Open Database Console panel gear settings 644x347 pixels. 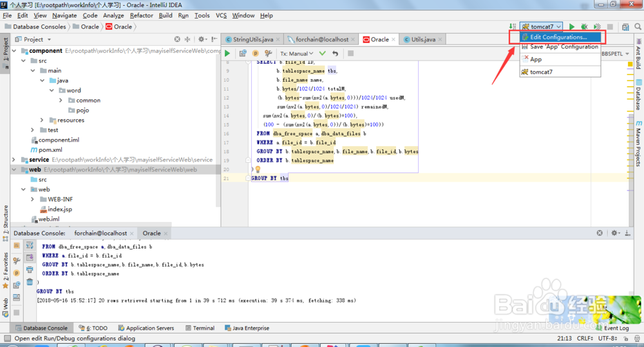[x=614, y=233]
